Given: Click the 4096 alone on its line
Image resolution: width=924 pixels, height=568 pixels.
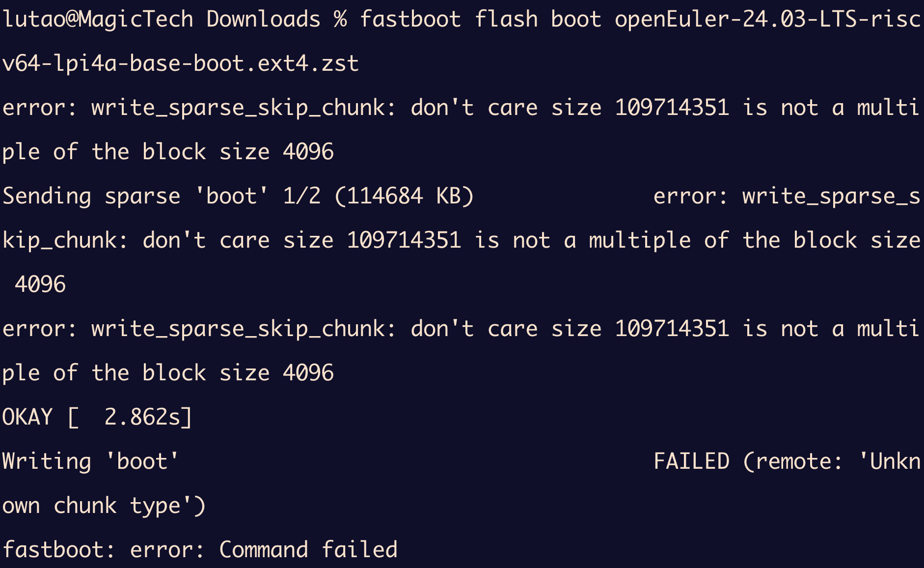Looking at the screenshot, I should point(40,285).
